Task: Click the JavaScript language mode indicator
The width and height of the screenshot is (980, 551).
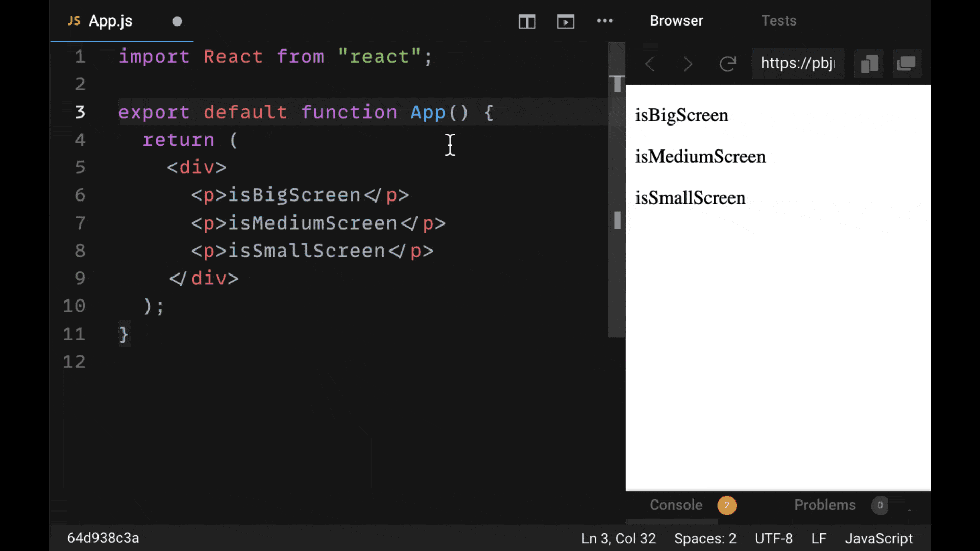Action: (x=879, y=538)
